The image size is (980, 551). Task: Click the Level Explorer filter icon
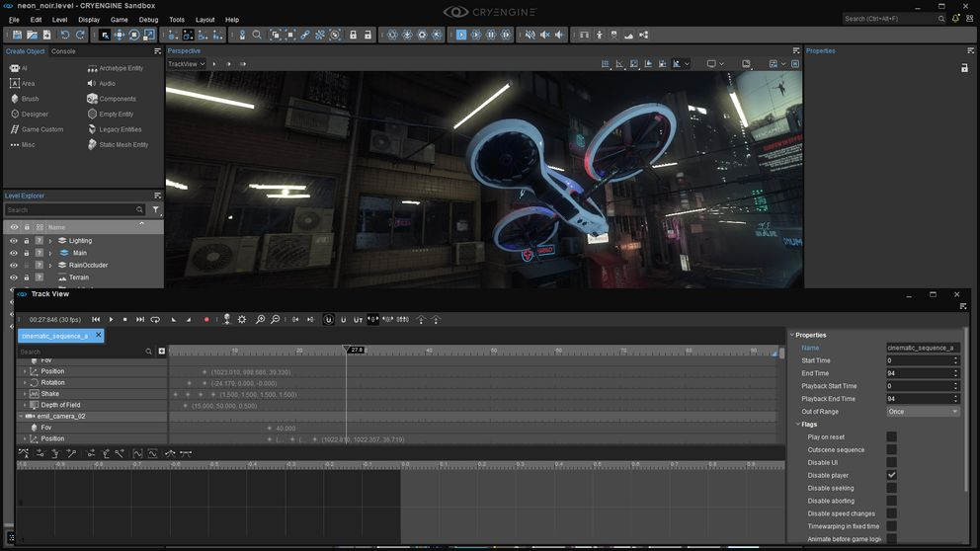click(x=155, y=210)
